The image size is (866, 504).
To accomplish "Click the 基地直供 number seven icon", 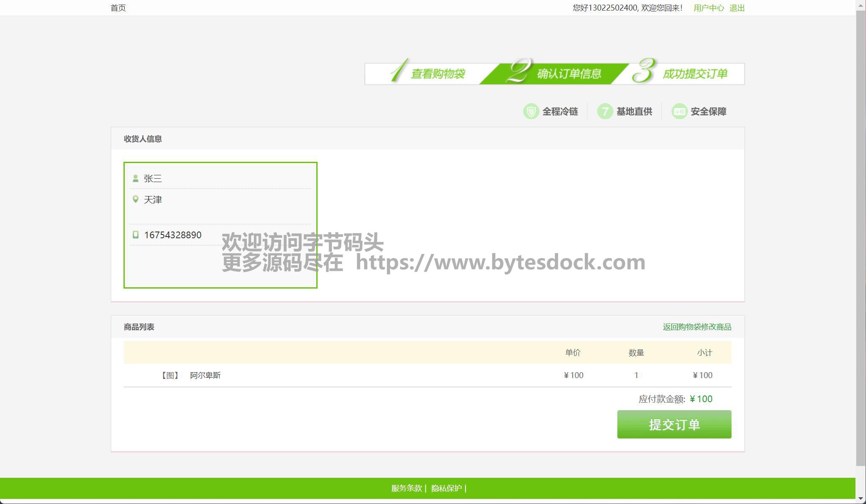I will [x=605, y=112].
